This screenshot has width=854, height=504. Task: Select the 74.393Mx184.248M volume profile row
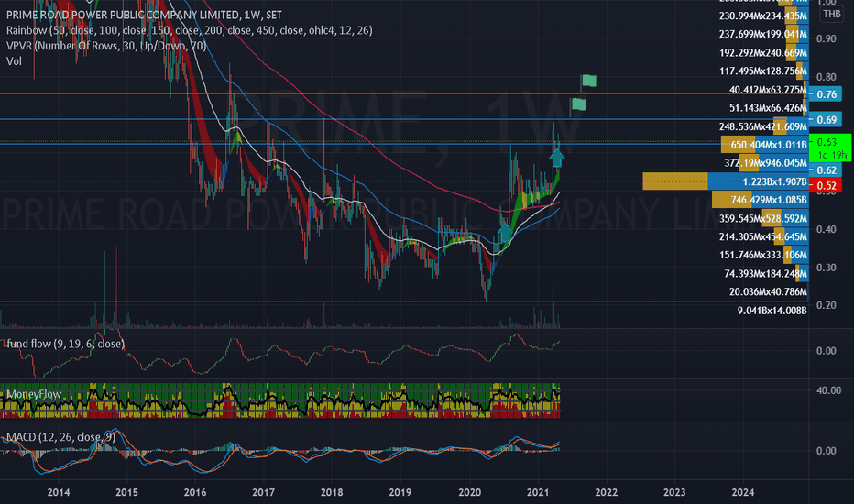[x=766, y=273]
